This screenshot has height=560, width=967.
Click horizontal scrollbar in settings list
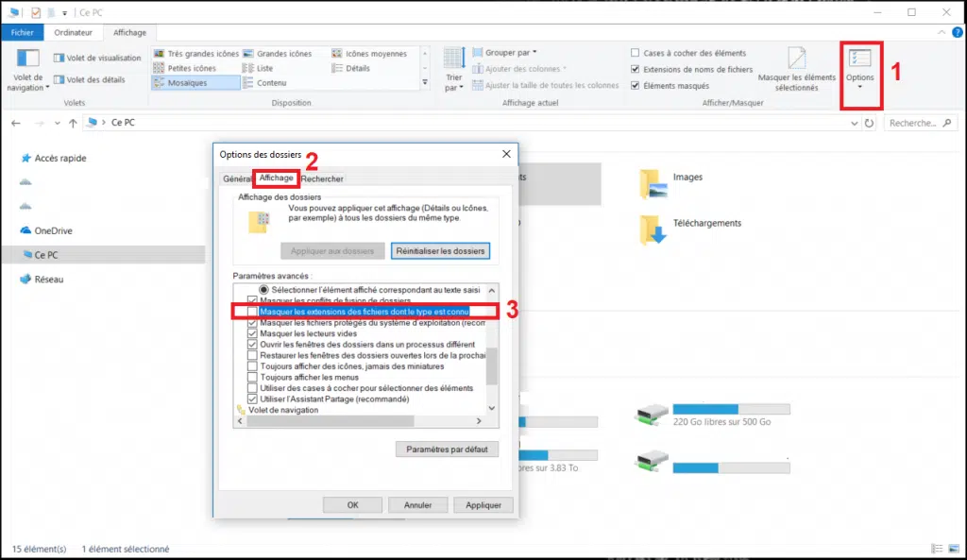[x=330, y=420]
